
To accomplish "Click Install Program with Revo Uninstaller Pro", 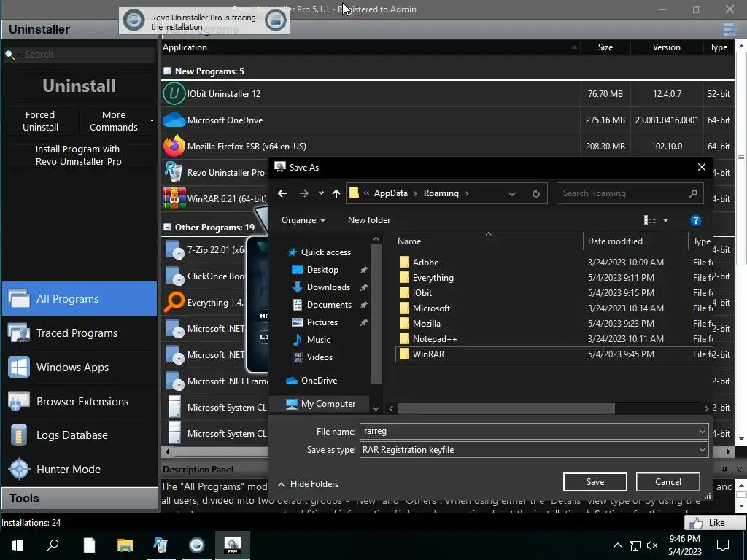I will tap(79, 155).
